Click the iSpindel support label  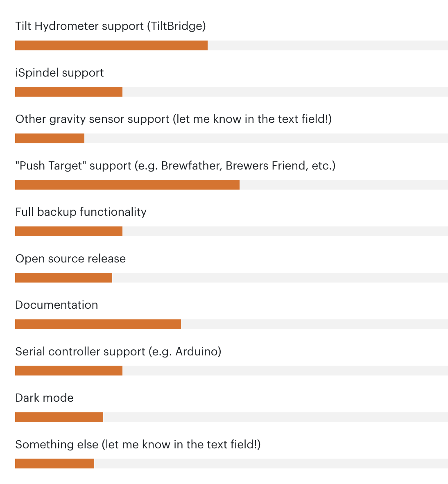click(60, 73)
